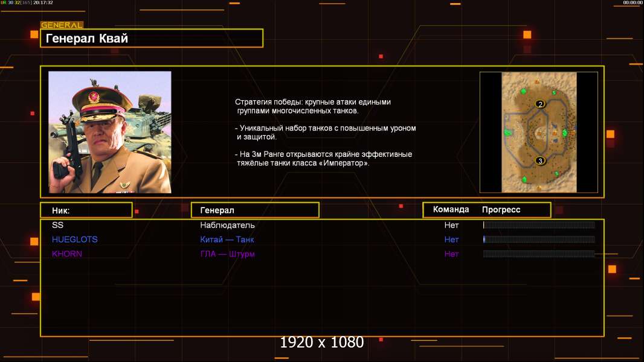
Task: Click "ГЛА — Штурм" general entry
Action: pyautogui.click(x=227, y=254)
